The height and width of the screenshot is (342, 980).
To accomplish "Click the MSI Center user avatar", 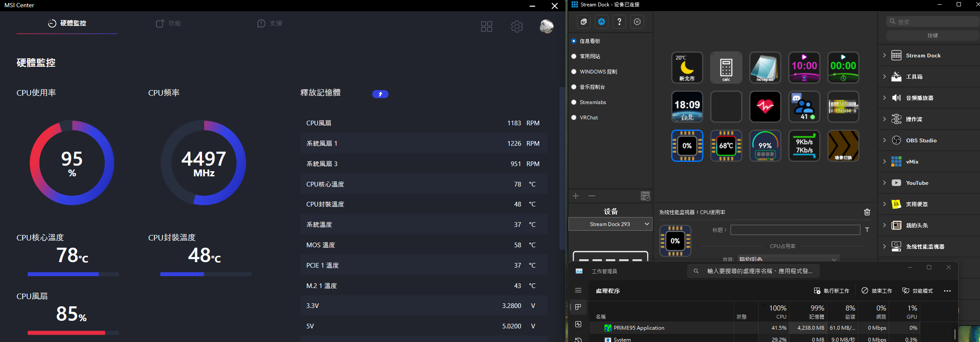I will (x=546, y=26).
